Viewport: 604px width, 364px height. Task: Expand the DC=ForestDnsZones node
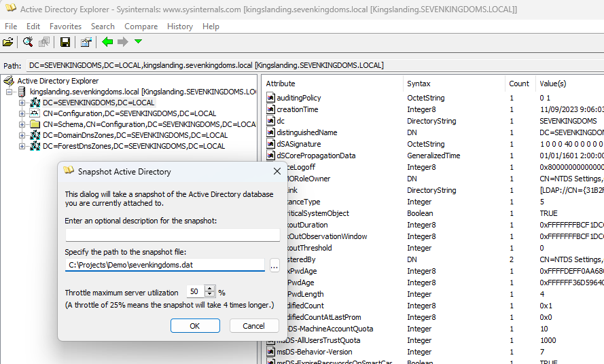point(22,146)
